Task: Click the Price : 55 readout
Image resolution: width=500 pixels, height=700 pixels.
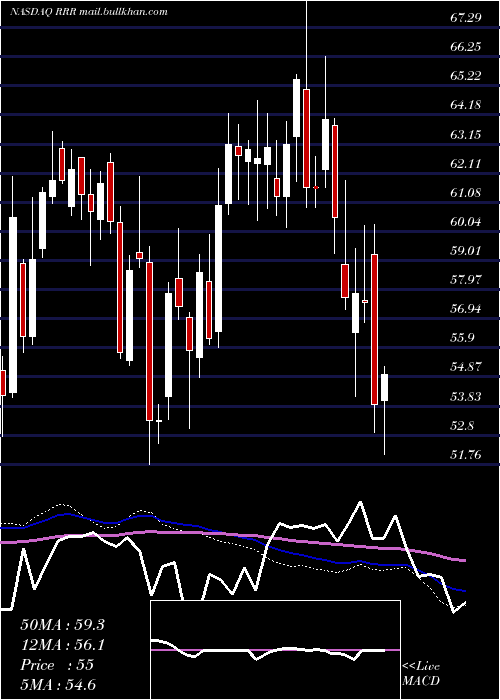Action: coord(57,665)
